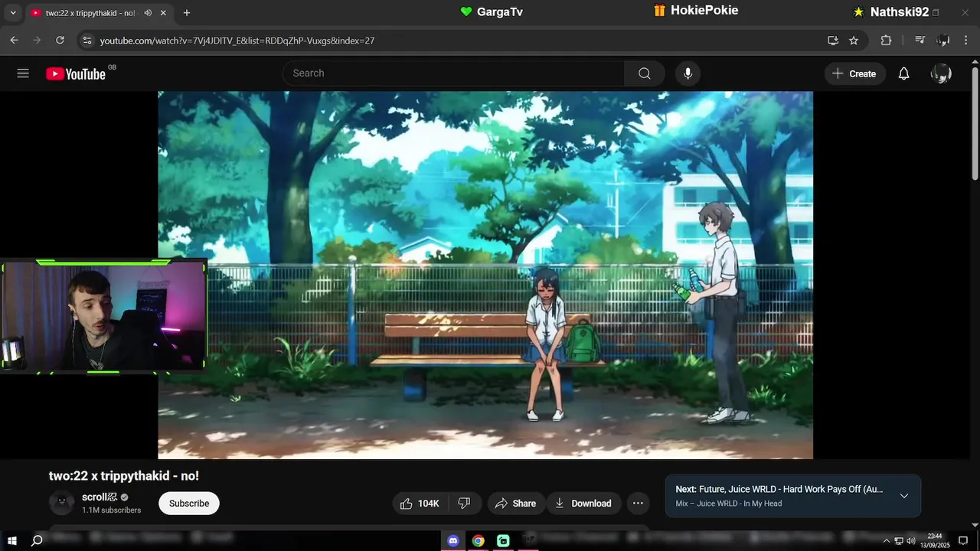
Task: Click the YouTube search magnifier button
Action: (x=645, y=73)
